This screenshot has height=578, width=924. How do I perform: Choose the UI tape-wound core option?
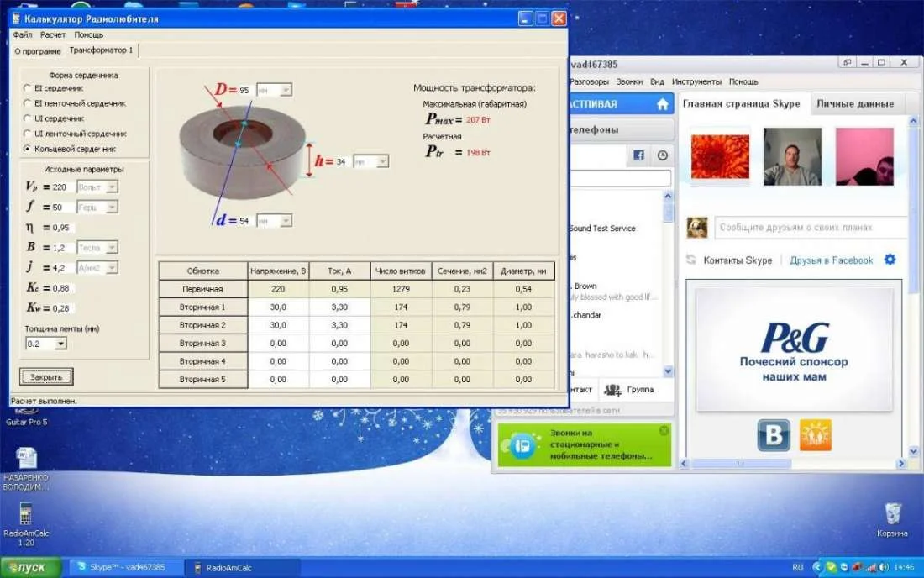click(27, 134)
